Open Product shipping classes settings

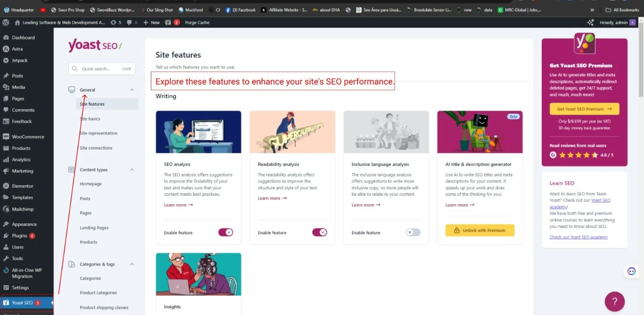coord(104,307)
